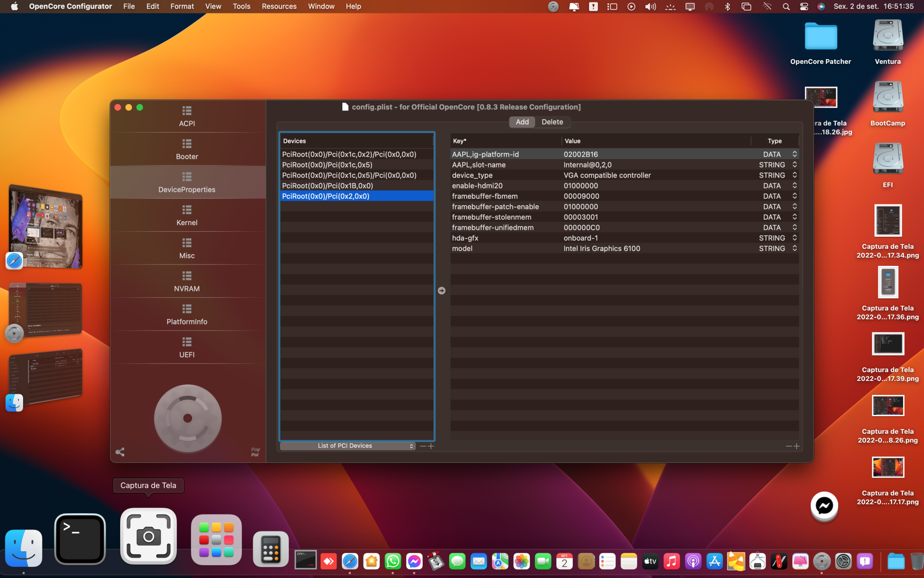Open the PlatformInfo section in sidebar
Viewport: 924px width, 578px height.
point(187,314)
